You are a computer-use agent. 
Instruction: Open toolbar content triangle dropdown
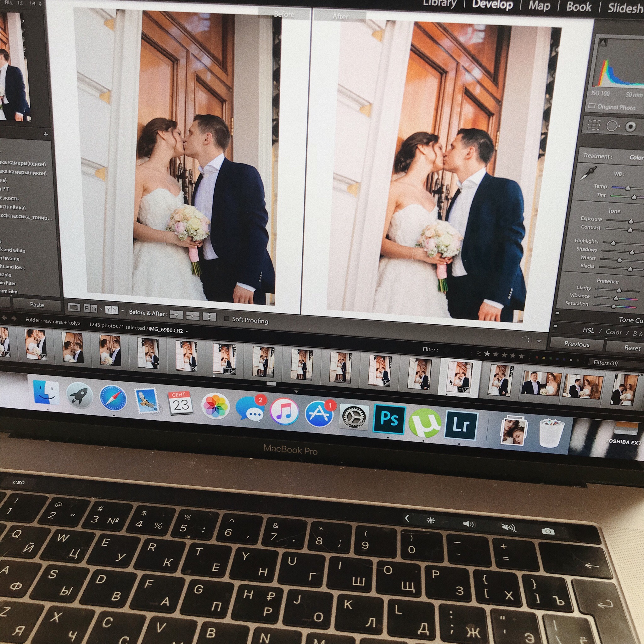pos(539,341)
